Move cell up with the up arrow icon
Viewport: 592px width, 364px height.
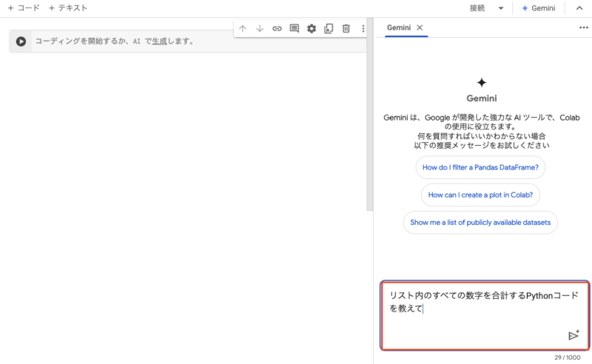(243, 28)
